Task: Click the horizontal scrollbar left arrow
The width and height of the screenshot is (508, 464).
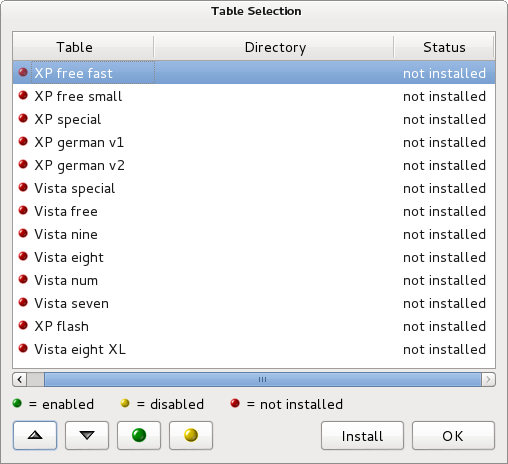Action: pos(20,379)
